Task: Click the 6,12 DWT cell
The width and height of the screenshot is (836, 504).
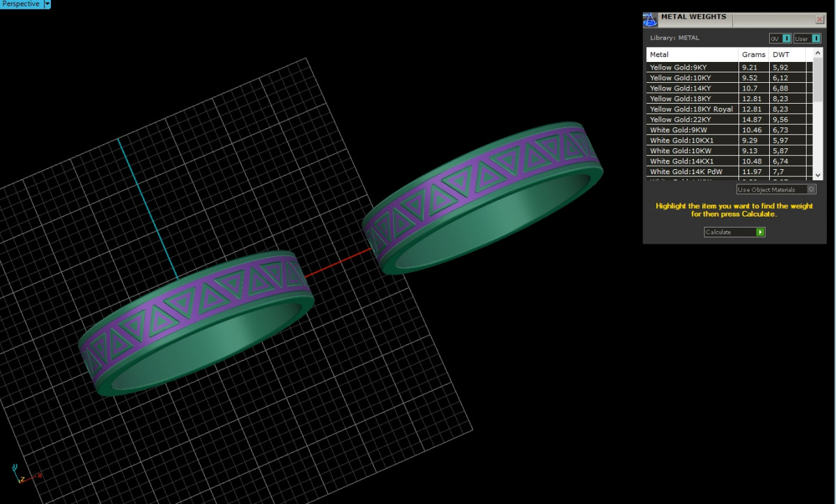Action: pos(788,78)
